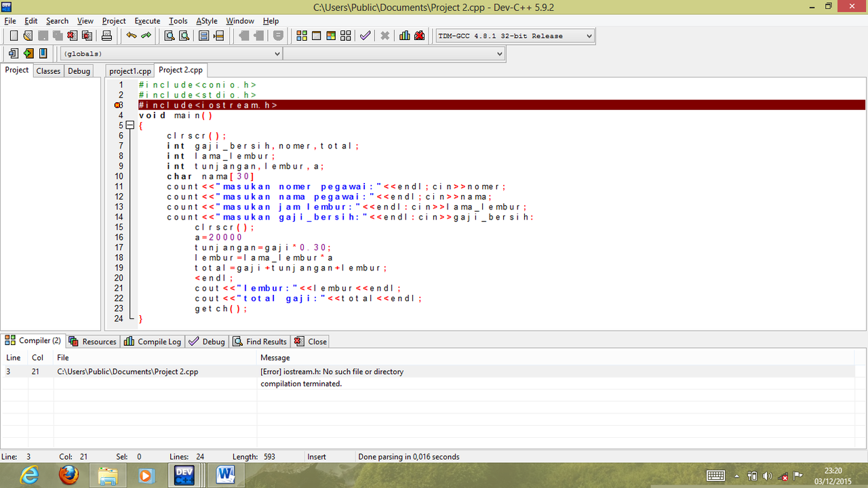Compile the project with the four-squares icon

302,36
